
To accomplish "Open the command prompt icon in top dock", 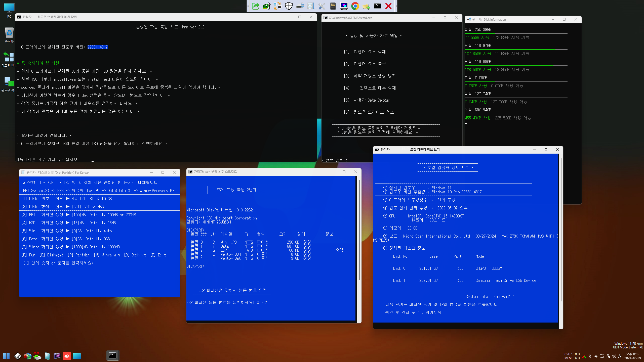I will pos(377,6).
